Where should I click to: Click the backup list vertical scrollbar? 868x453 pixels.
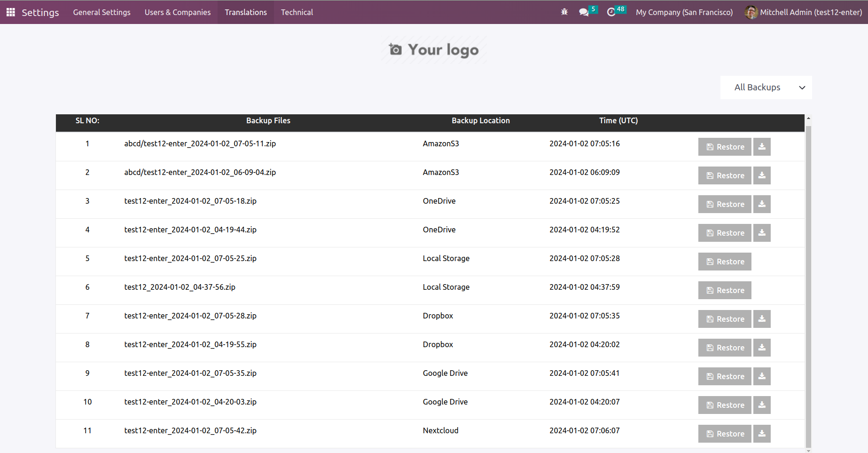pyautogui.click(x=808, y=282)
